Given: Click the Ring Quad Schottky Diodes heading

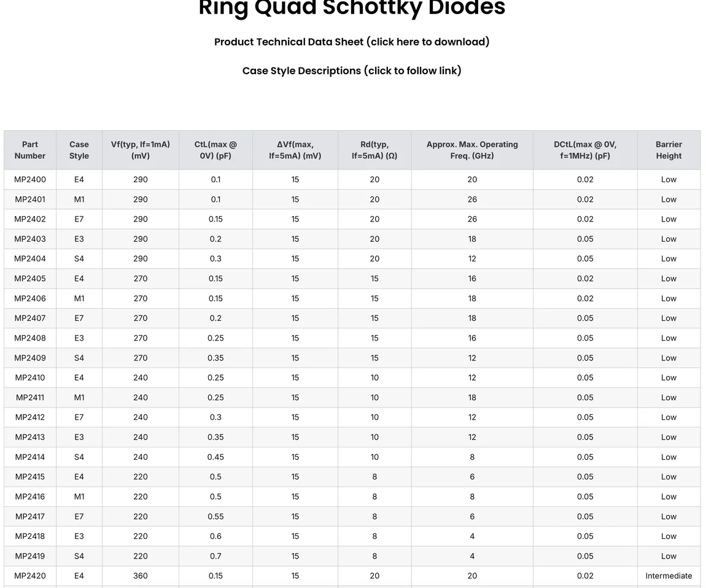Looking at the screenshot, I should coord(352,9).
